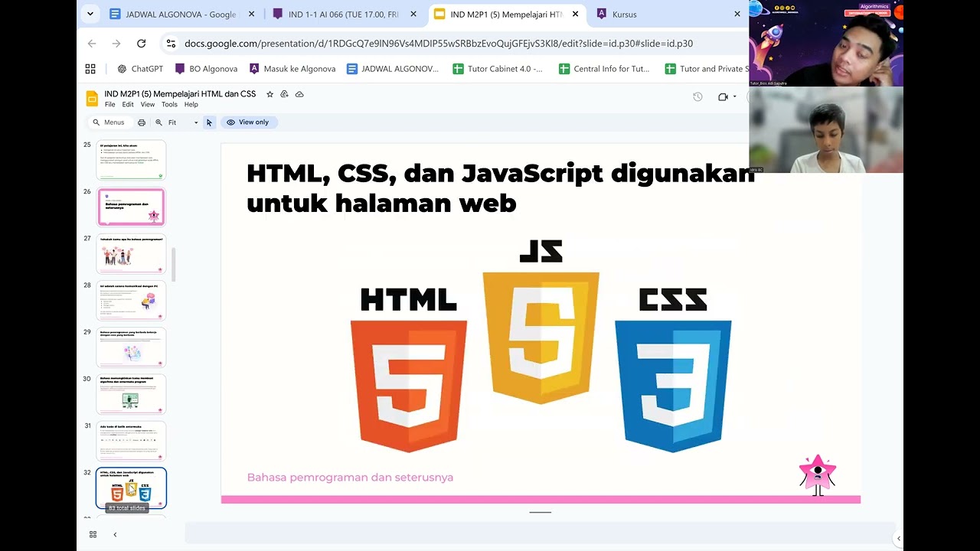Reload the browser page
Viewport: 980px width, 551px height.
[x=141, y=44]
